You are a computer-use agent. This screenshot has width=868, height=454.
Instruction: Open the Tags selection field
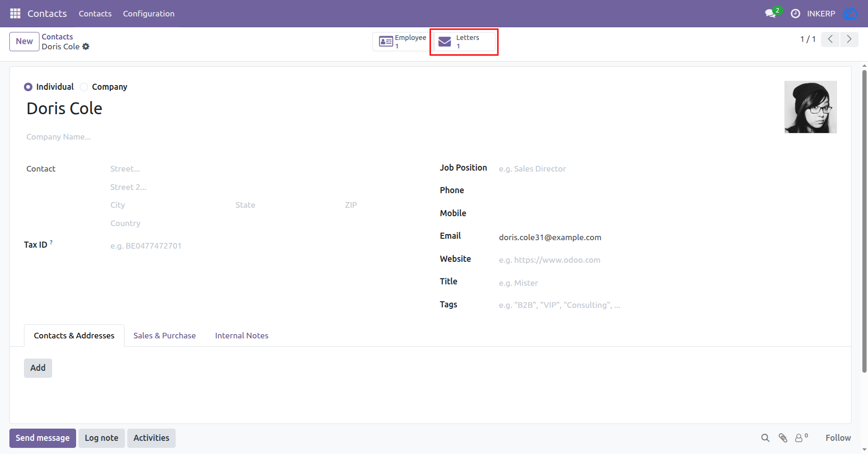coord(667,305)
